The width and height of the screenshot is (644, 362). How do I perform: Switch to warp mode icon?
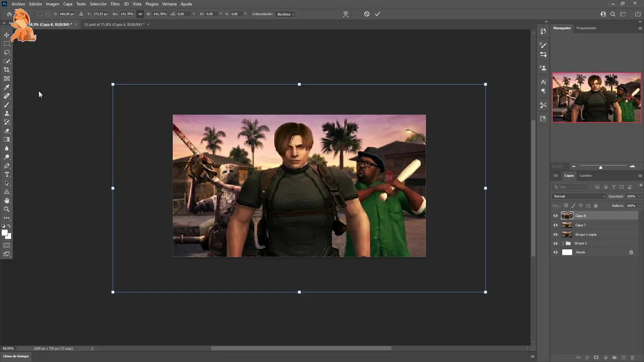point(346,14)
